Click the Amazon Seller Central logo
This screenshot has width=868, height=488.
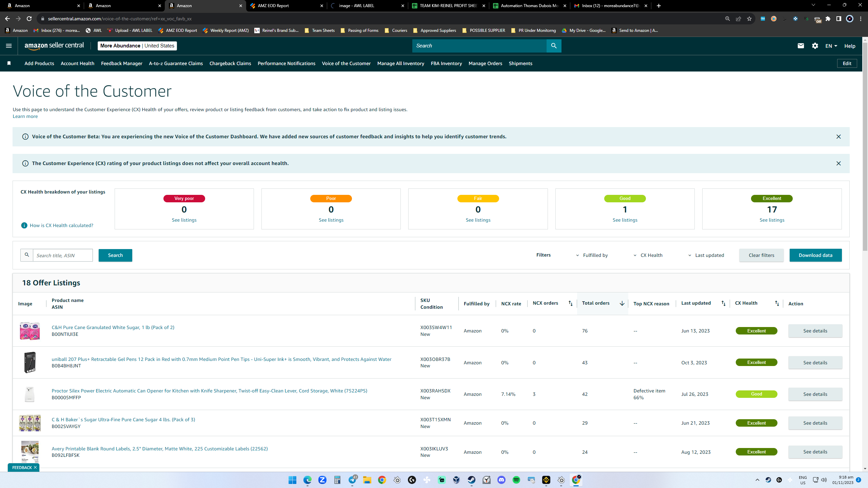click(x=54, y=46)
